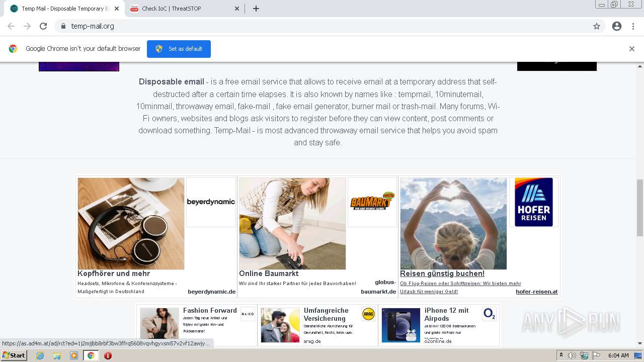
Task: Click the beyerdynamic logo
Action: pyautogui.click(x=211, y=202)
